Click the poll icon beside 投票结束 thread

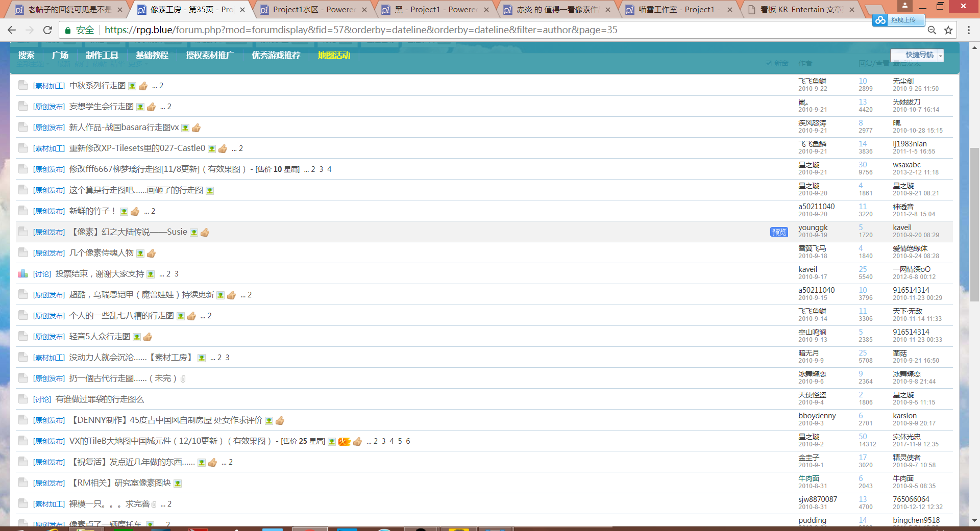pyautogui.click(x=23, y=274)
